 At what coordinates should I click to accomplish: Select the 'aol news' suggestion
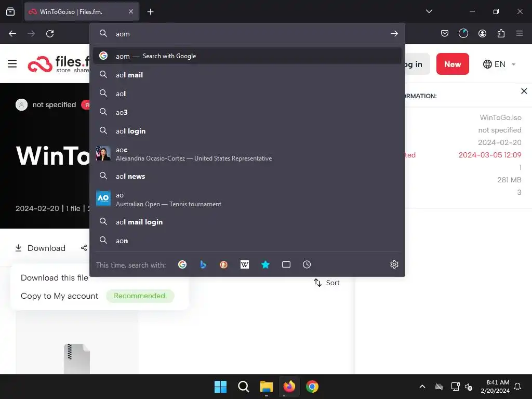(x=247, y=176)
